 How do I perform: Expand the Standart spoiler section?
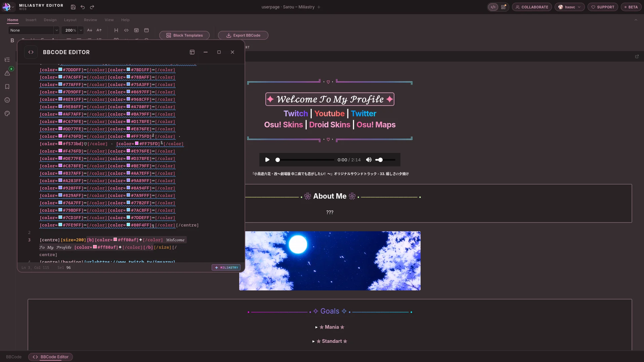[x=330, y=341]
